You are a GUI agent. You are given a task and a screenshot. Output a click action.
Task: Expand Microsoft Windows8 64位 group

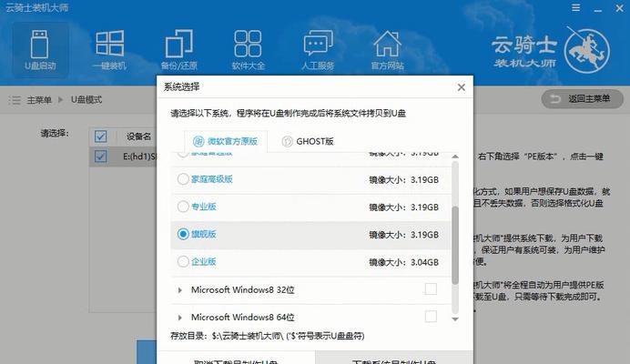pyautogui.click(x=179, y=318)
